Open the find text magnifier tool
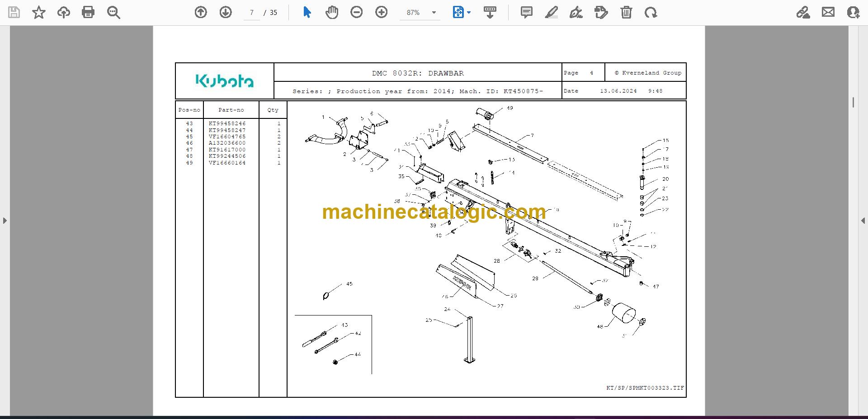The height and width of the screenshot is (419, 868). point(113,12)
